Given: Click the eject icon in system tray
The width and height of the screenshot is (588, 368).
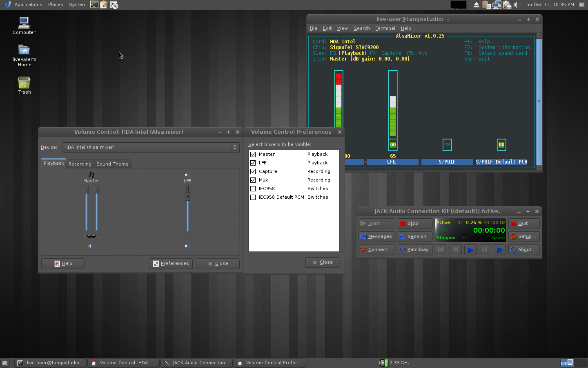Looking at the screenshot, I should click(476, 4).
